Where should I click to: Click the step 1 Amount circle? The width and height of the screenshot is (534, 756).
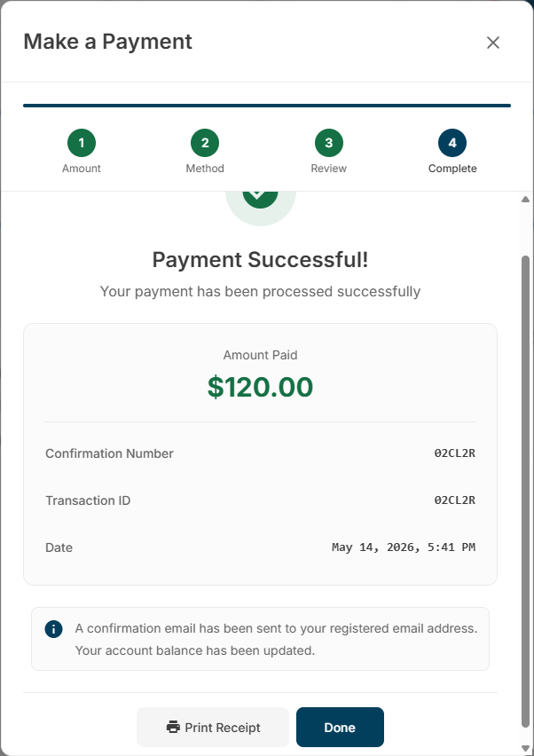tap(82, 143)
